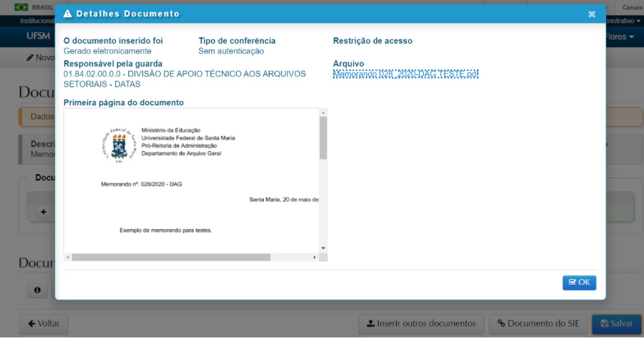
Task: Close the Detalhes Documento dialog with X
Action: 591,14
